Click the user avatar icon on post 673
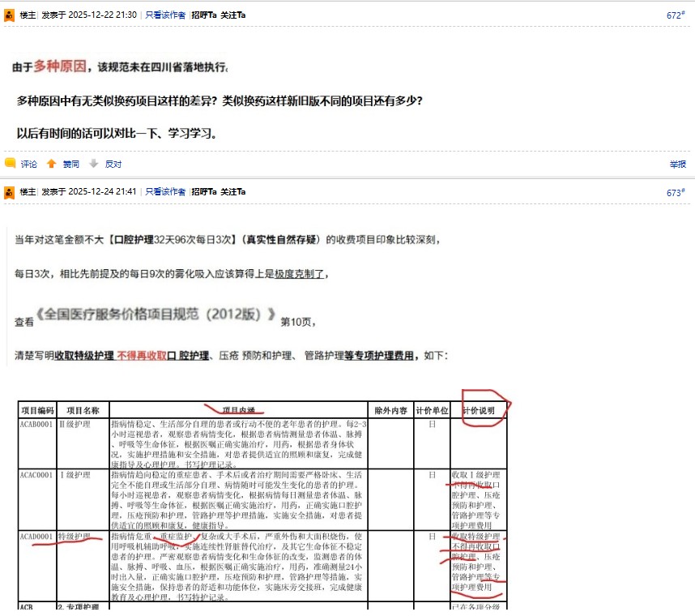This screenshot has width=695, height=616. point(10,192)
